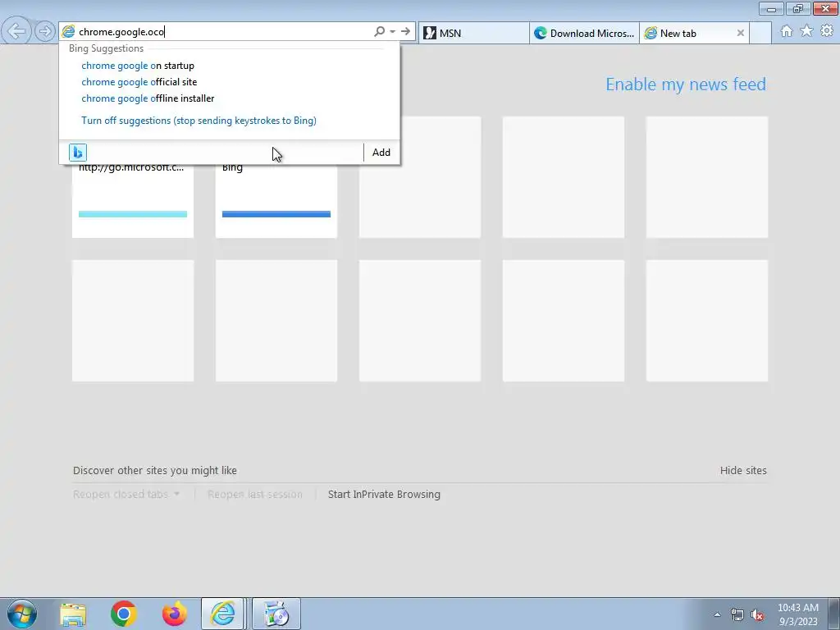Switch to the Download Microsoft tab
Screen dimensions: 840x630
584,33
